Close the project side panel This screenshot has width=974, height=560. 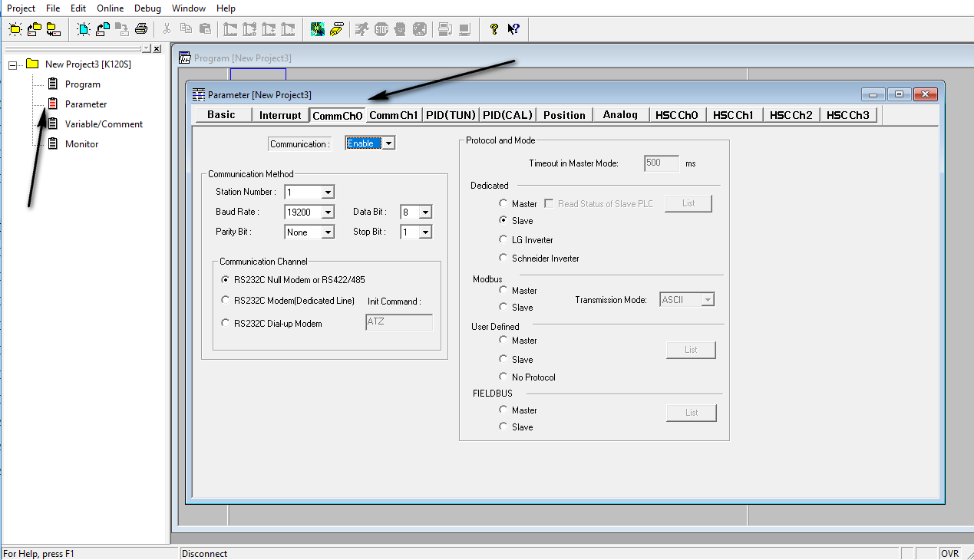157,48
